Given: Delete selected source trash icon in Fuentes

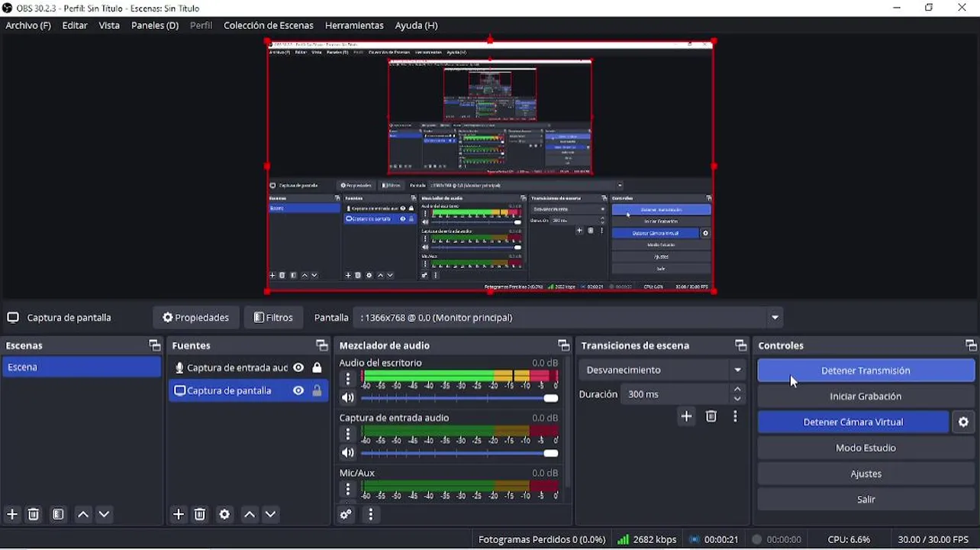Looking at the screenshot, I should (200, 515).
